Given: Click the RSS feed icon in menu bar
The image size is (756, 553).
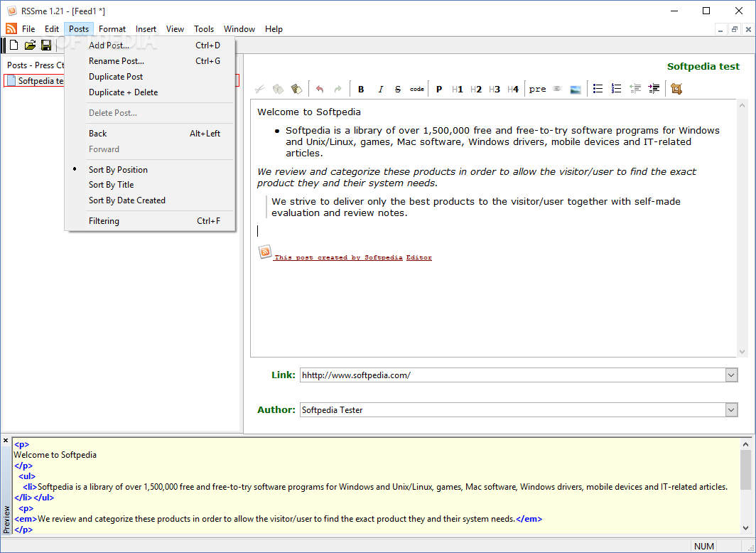Looking at the screenshot, I should [x=11, y=29].
